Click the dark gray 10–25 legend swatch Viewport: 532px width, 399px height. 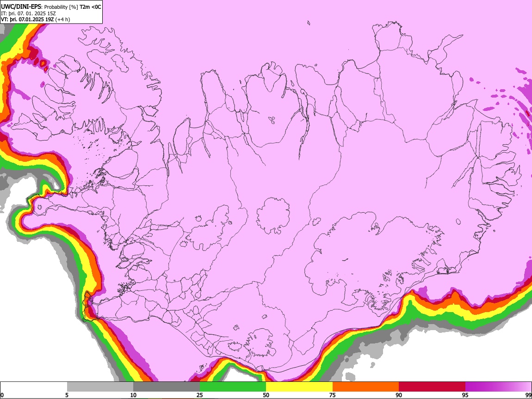tap(167, 387)
